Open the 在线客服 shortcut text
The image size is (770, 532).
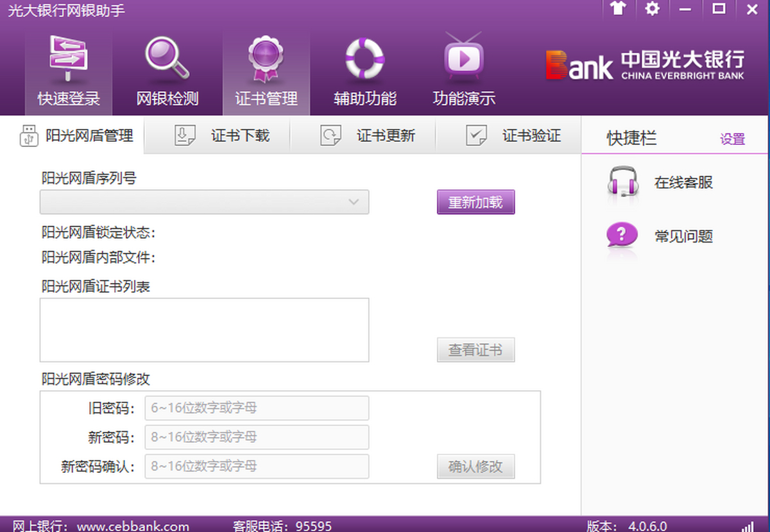(683, 182)
